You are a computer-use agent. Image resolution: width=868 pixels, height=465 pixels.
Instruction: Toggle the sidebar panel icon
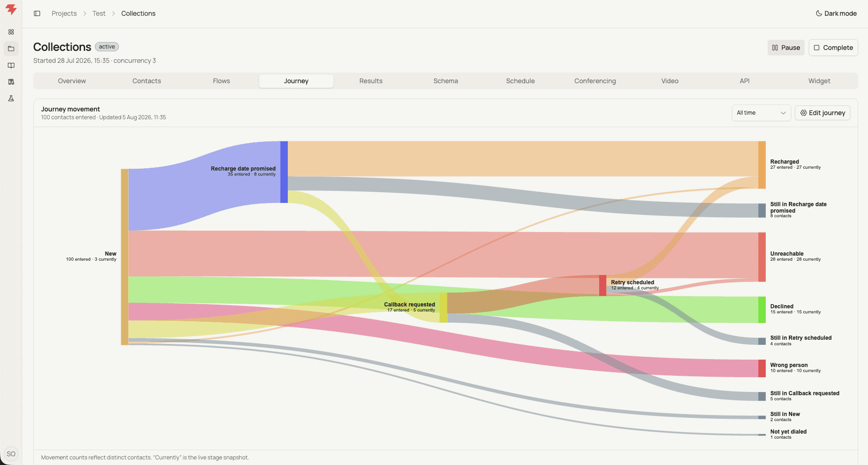tap(37, 13)
